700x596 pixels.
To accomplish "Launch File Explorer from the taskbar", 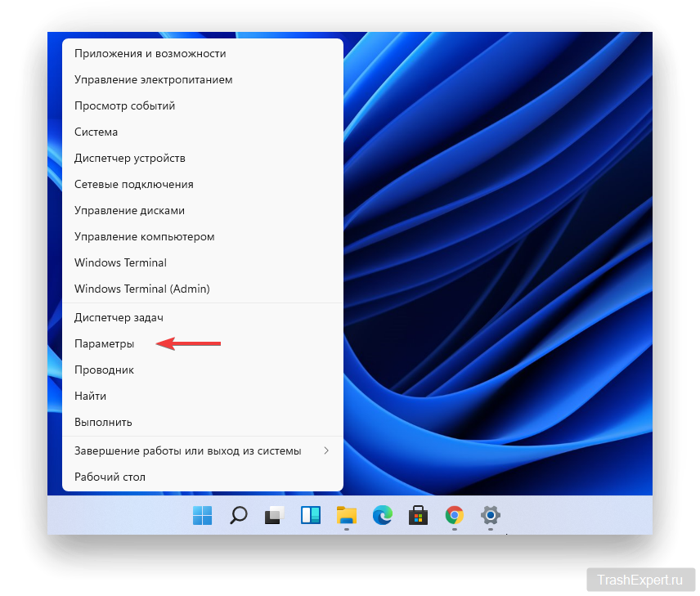I will tap(347, 515).
